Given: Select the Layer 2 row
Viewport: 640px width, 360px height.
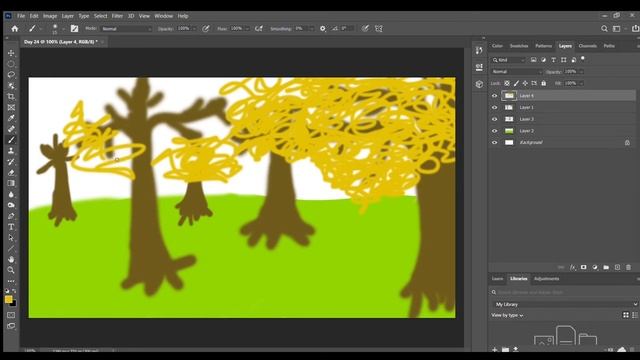Looking at the screenshot, I should click(x=562, y=131).
